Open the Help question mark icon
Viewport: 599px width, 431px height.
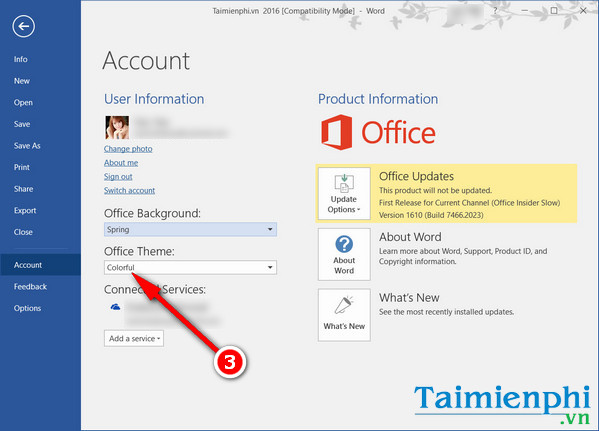(495, 11)
